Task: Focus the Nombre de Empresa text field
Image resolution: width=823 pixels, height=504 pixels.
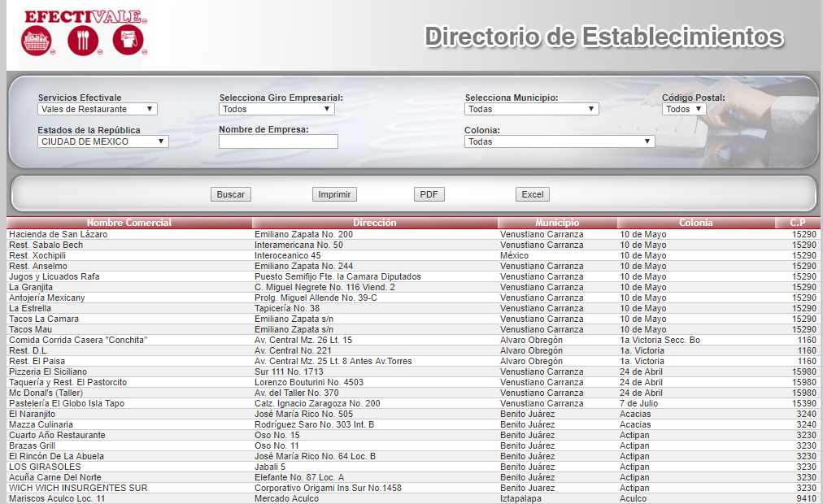Action: 278,141
